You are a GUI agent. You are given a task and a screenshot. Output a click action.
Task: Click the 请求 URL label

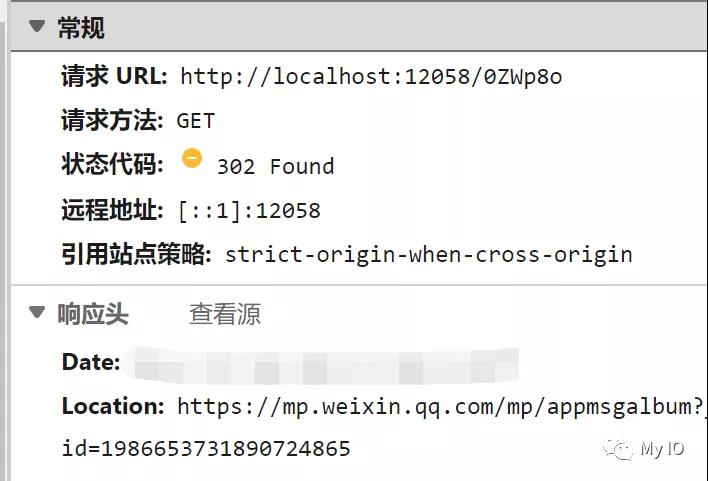(x=115, y=75)
